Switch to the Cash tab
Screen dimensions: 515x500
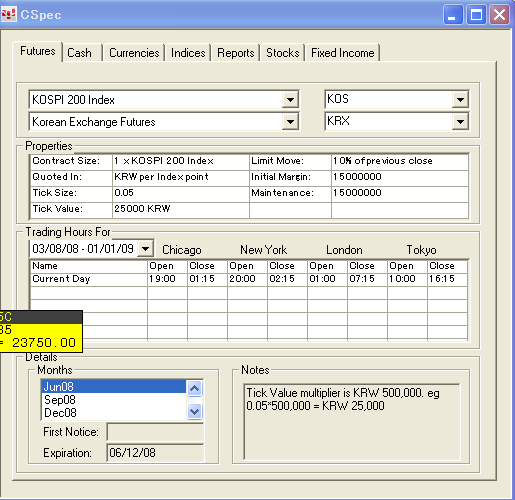[x=82, y=53]
